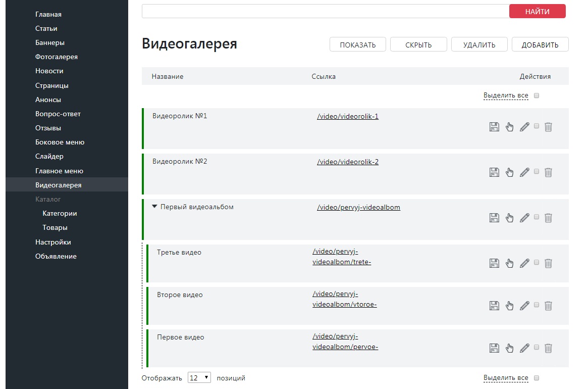Viewport: 588px width, 389px height.
Task: Click hand icon for Второе видео
Action: point(509,306)
